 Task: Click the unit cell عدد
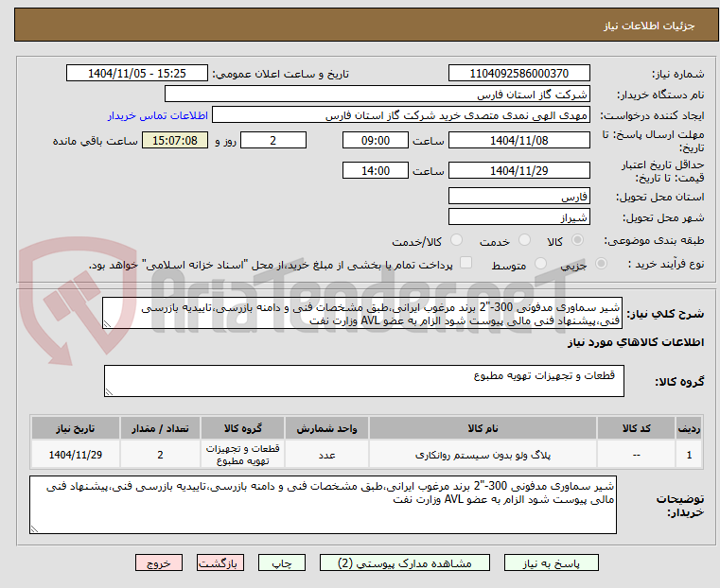[326, 455]
